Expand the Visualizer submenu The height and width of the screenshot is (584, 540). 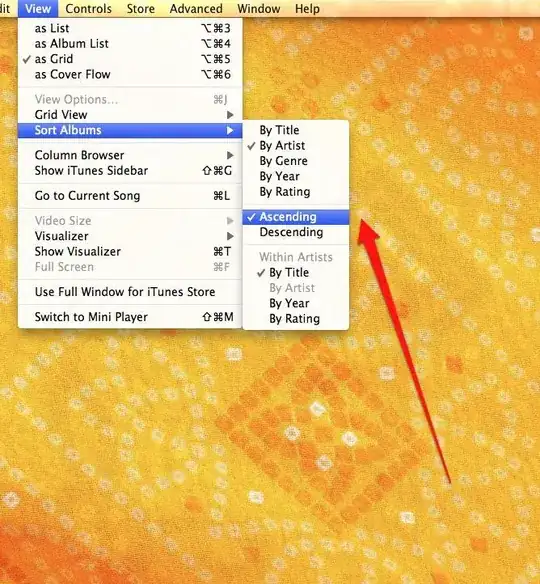[130, 236]
